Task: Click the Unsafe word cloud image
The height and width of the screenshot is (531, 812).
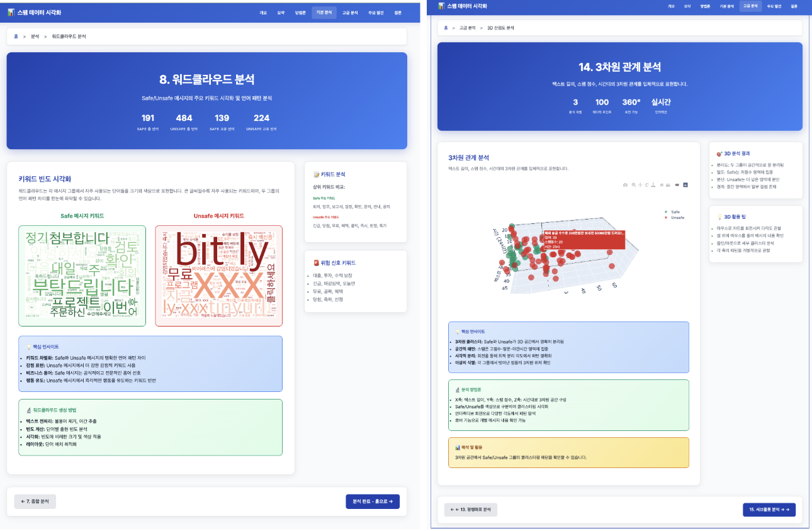Action: [218, 276]
